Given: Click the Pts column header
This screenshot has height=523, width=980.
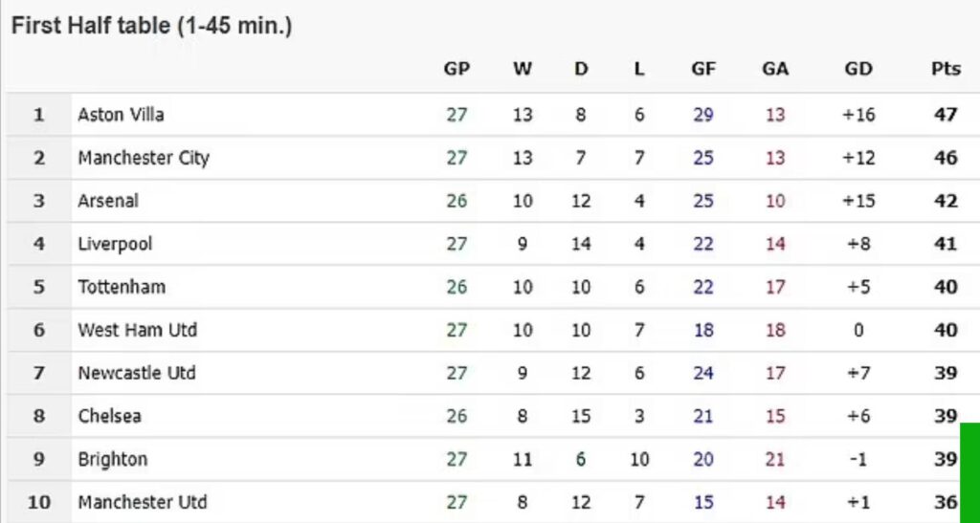Looking at the screenshot, I should click(x=946, y=69).
